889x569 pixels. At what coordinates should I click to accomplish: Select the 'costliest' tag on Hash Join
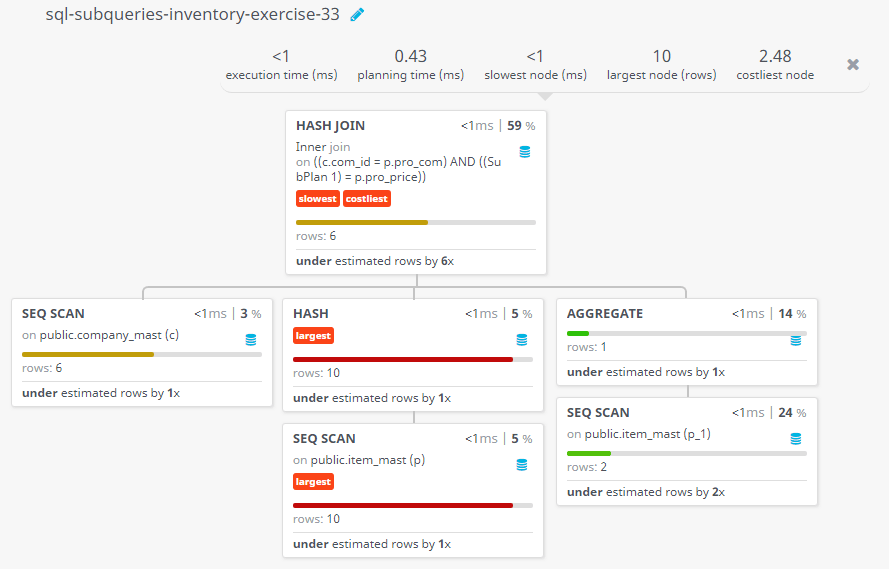pos(367,199)
